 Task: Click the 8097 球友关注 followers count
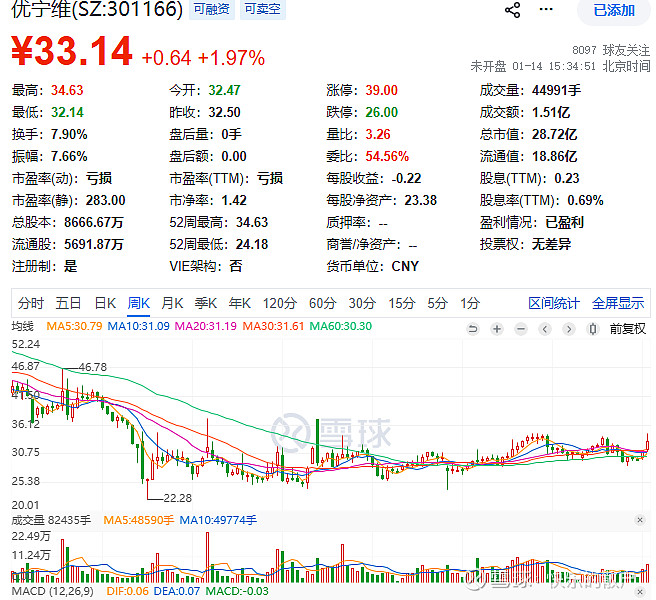[x=611, y=51]
